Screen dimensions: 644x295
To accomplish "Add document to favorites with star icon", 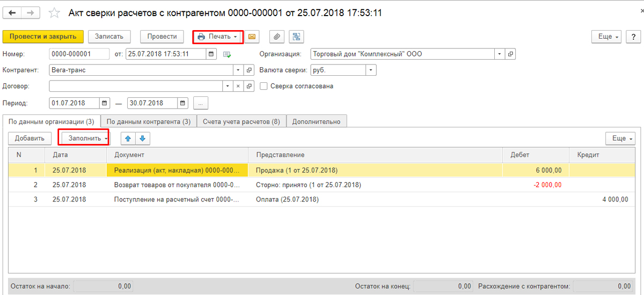I will tap(54, 13).
